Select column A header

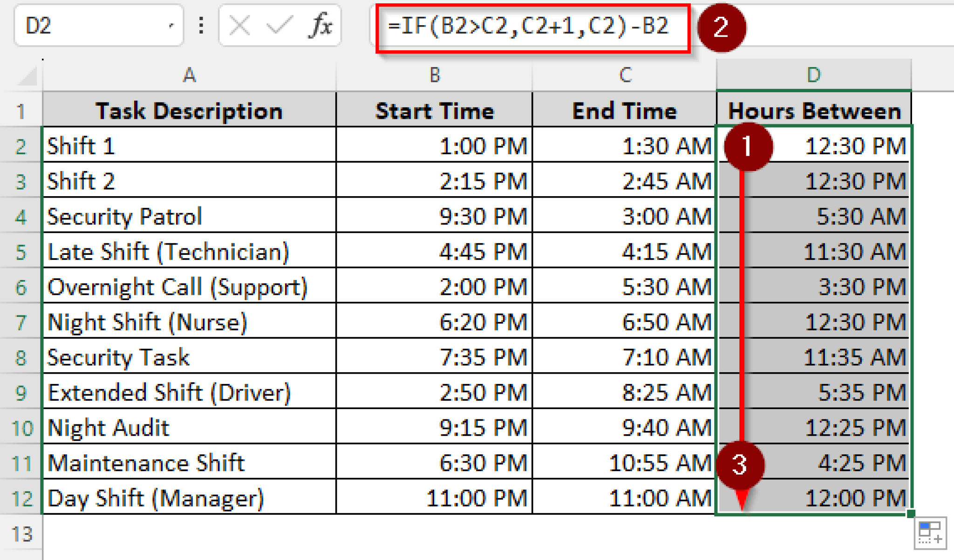tap(190, 75)
